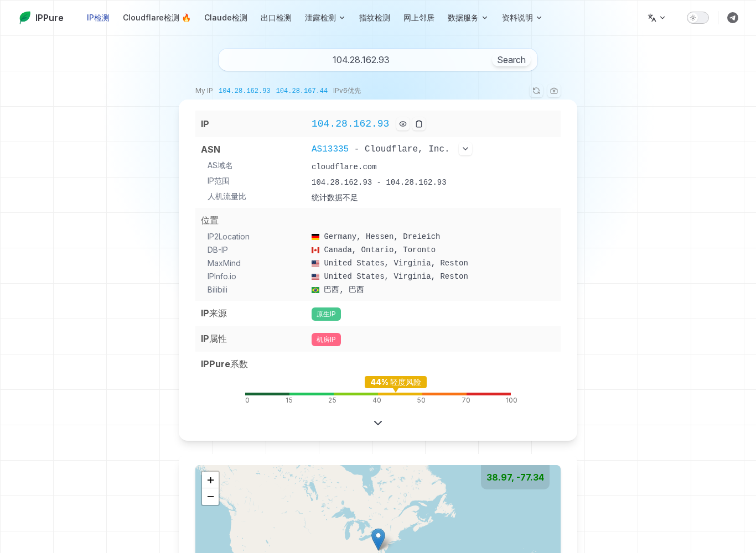Expand more details below the risk bar
756x553 pixels.
[x=378, y=423]
